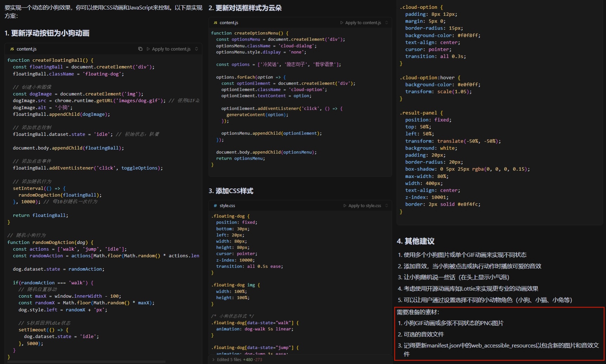The image size is (606, 364).
Task: Click the JS file icon above createOptionsMenu code
Action: pos(215,23)
